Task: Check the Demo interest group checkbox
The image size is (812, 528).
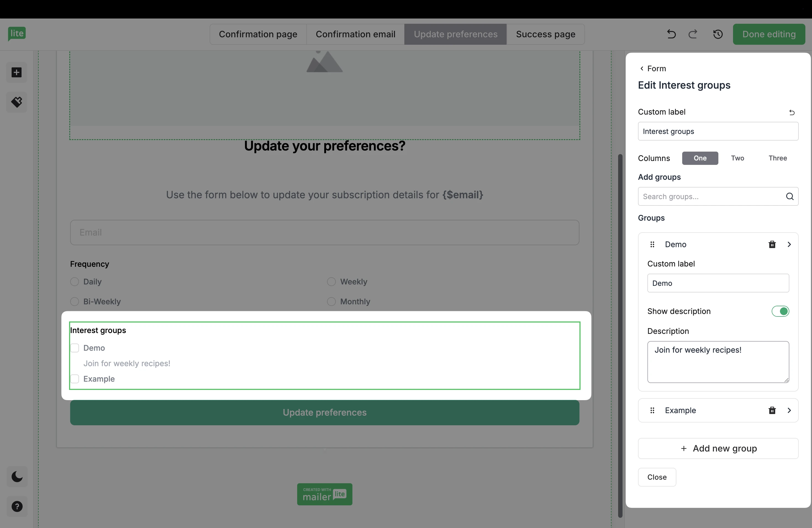Action: point(75,348)
